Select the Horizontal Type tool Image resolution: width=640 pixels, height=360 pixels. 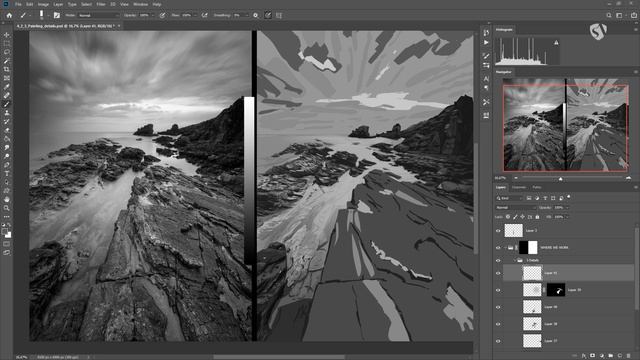(x=7, y=173)
